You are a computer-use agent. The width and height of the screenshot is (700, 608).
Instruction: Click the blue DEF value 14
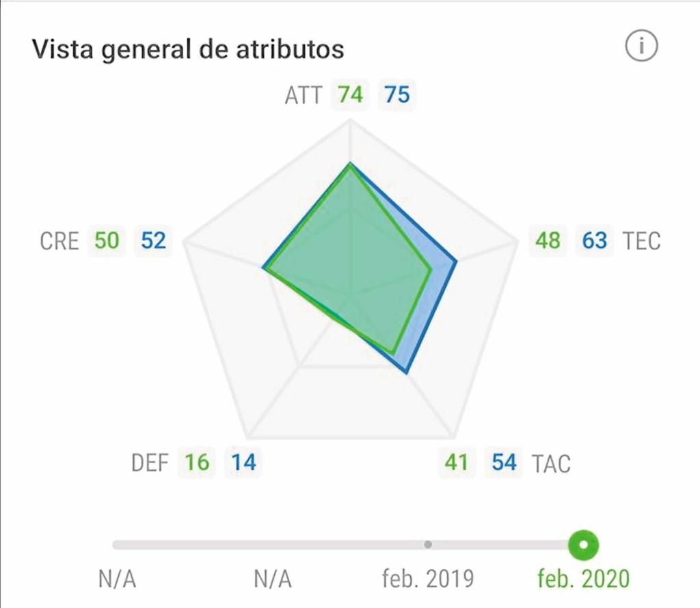(243, 462)
